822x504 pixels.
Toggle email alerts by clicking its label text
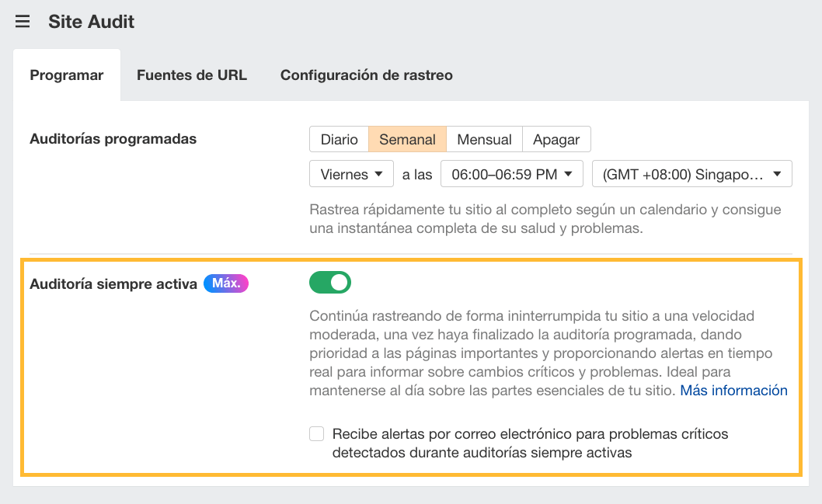(529, 433)
